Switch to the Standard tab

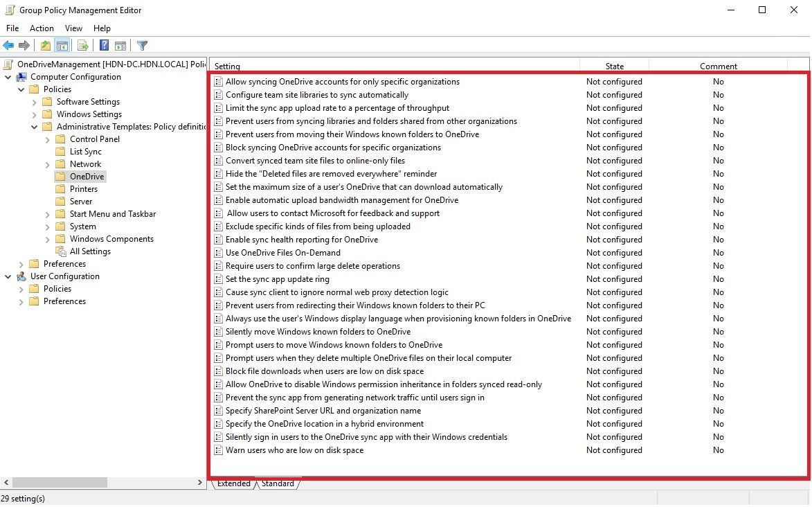point(278,483)
